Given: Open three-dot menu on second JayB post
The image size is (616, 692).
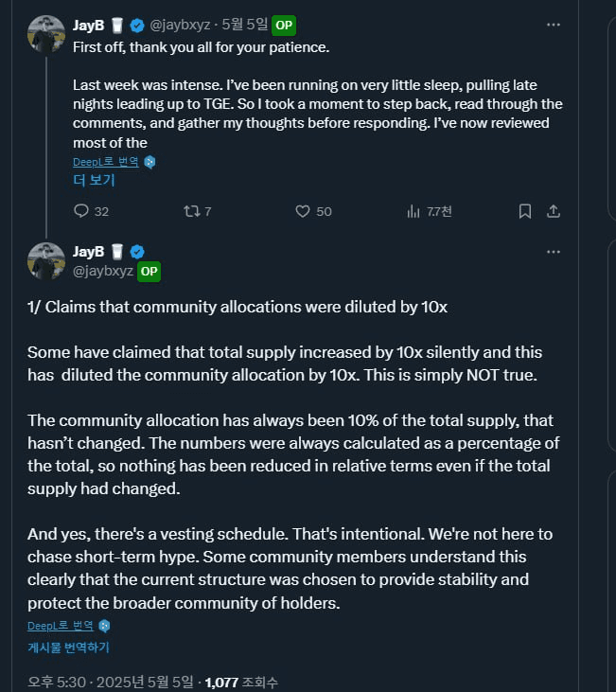Looking at the screenshot, I should pos(554,252).
